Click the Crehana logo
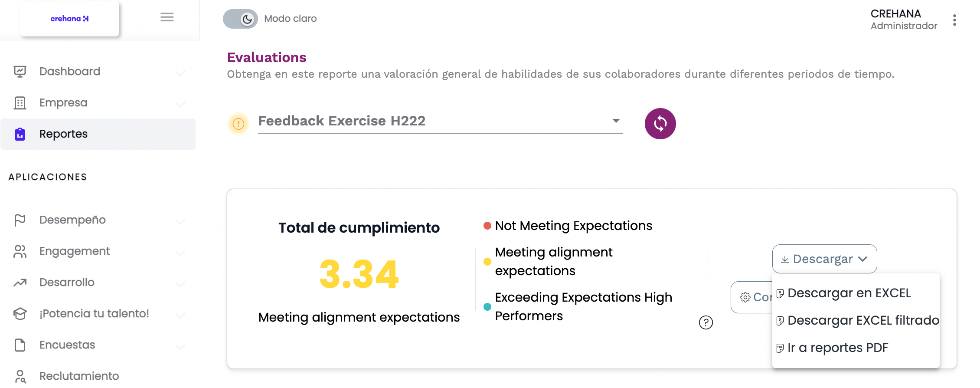 [69, 19]
